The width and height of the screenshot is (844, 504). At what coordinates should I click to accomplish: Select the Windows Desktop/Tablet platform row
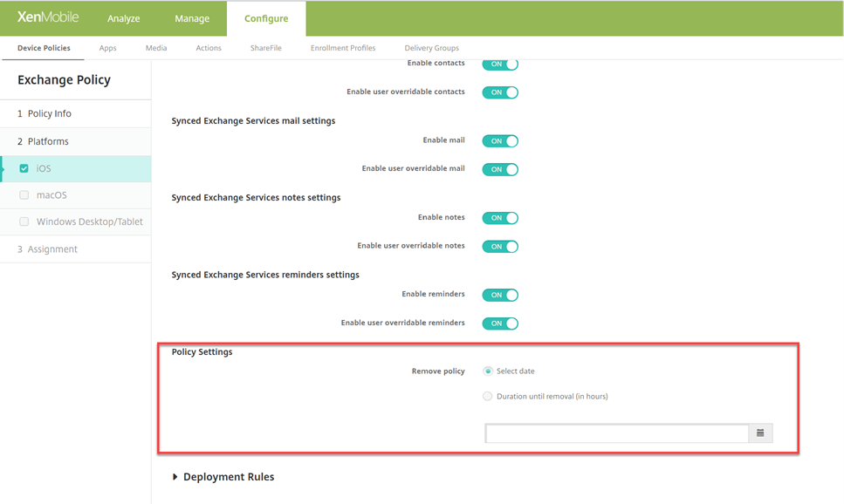click(76, 221)
